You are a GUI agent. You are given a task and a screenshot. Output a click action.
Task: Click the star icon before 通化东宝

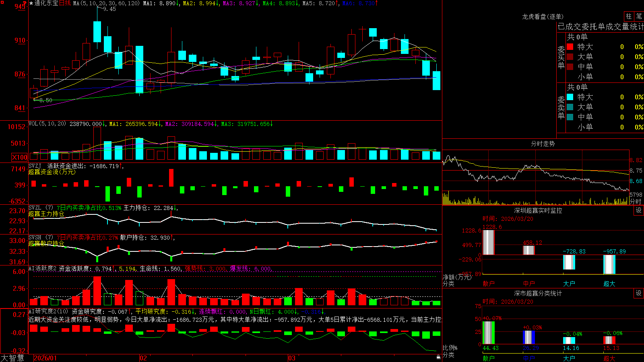pos(31,3)
